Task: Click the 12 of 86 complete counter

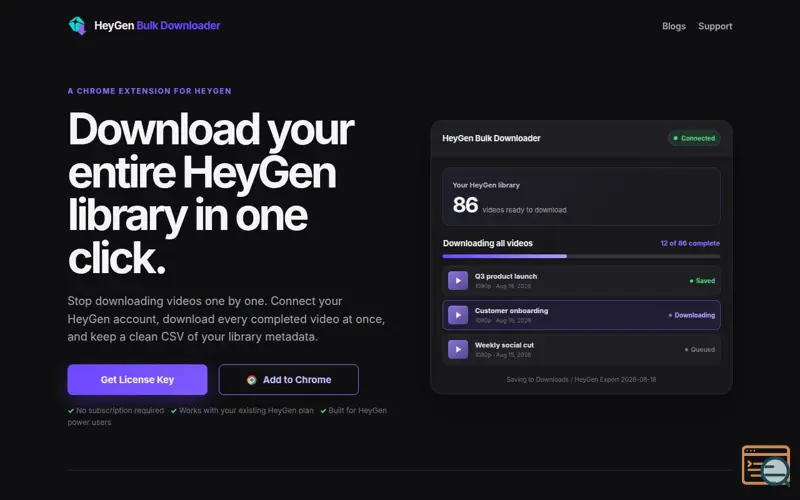Action: pyautogui.click(x=690, y=243)
